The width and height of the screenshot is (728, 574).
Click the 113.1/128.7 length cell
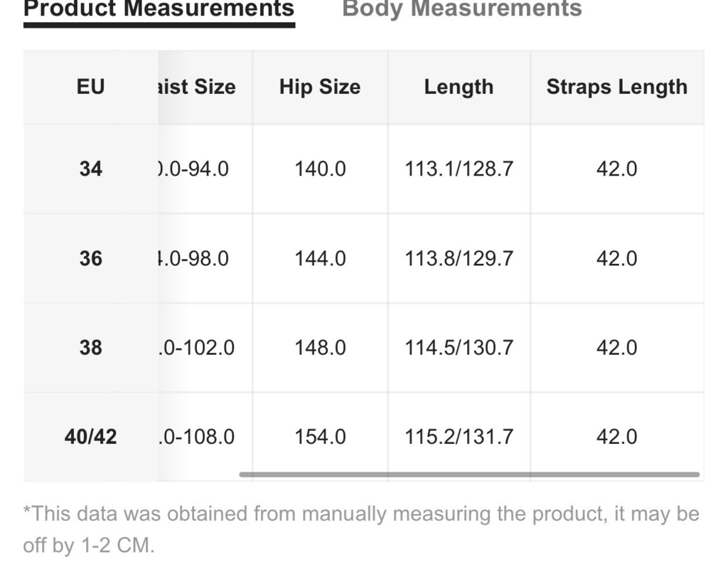tap(459, 169)
